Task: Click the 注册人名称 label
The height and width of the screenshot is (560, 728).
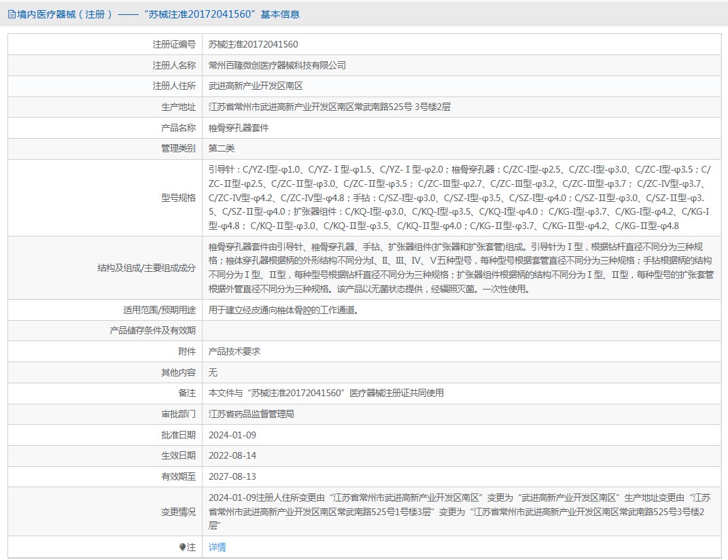Action: [x=174, y=65]
